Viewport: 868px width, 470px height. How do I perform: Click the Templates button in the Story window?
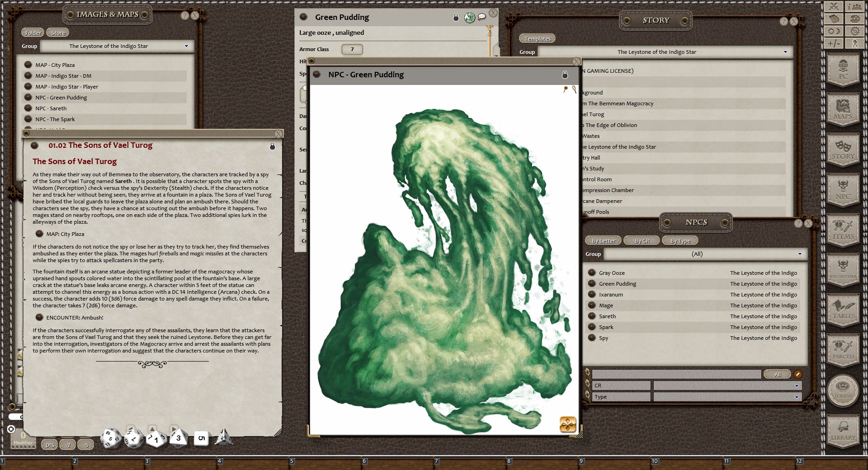click(x=537, y=38)
